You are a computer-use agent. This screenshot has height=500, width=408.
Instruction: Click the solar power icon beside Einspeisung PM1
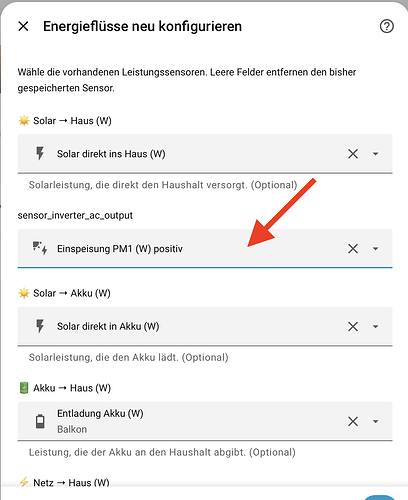tap(40, 248)
